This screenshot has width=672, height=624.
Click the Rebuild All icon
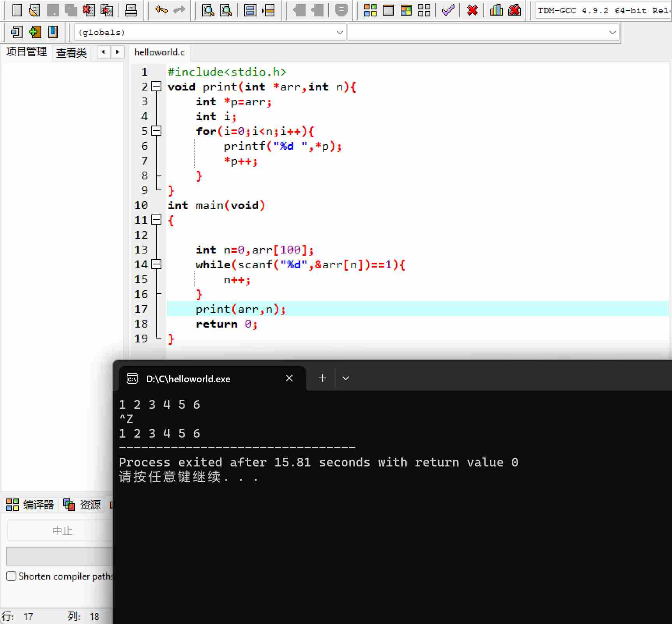pos(424,10)
